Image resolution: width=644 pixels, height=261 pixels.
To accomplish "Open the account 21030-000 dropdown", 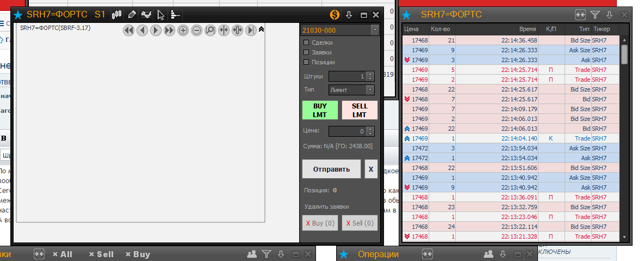I will [x=375, y=30].
